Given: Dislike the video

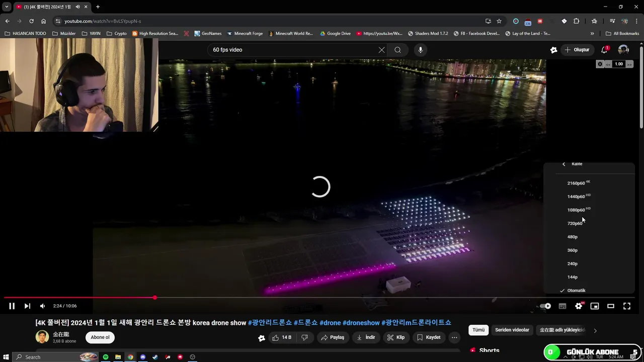Looking at the screenshot, I should (304, 337).
